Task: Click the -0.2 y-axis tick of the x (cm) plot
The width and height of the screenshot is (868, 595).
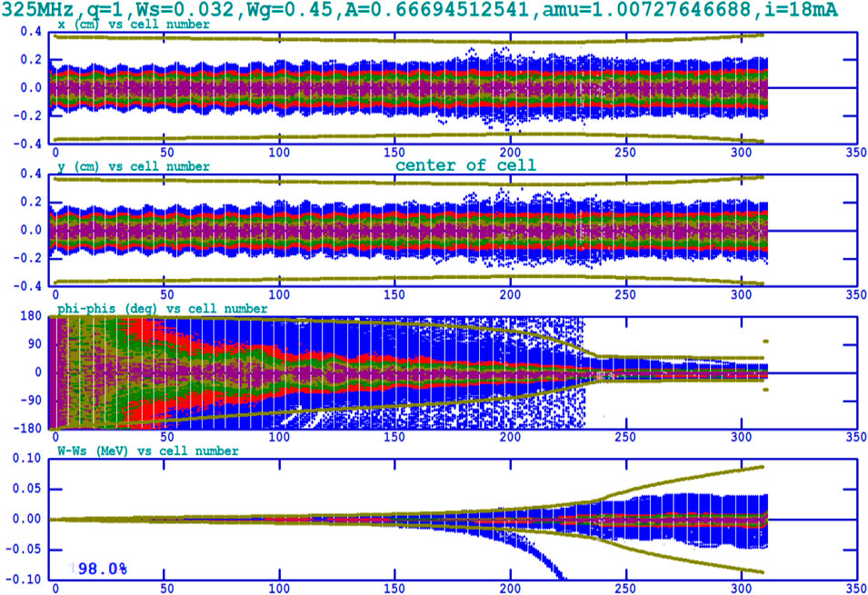Action: [x=27, y=116]
